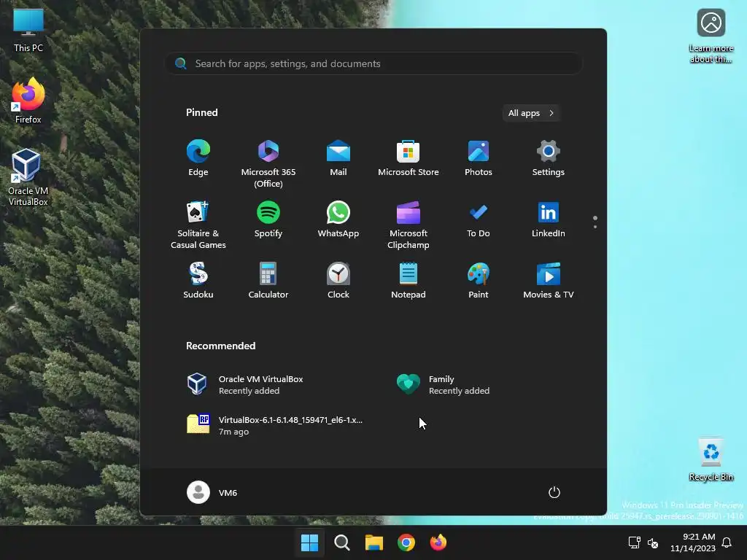The width and height of the screenshot is (747, 560).
Task: Open Sudoku game
Action: tap(198, 281)
